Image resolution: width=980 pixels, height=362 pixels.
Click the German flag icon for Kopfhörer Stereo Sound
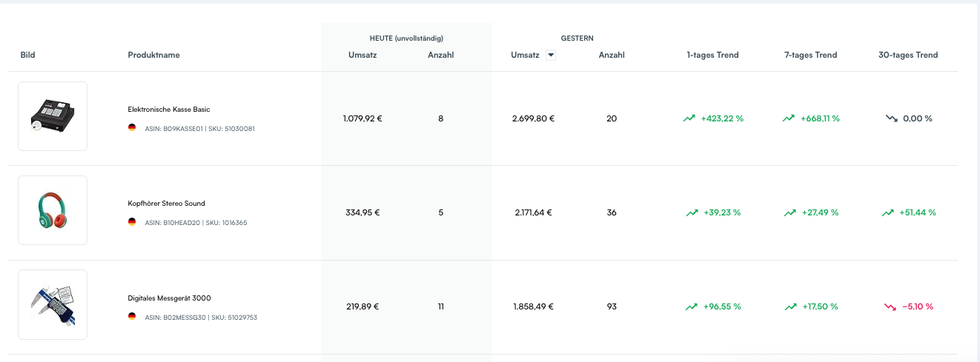[x=132, y=222]
